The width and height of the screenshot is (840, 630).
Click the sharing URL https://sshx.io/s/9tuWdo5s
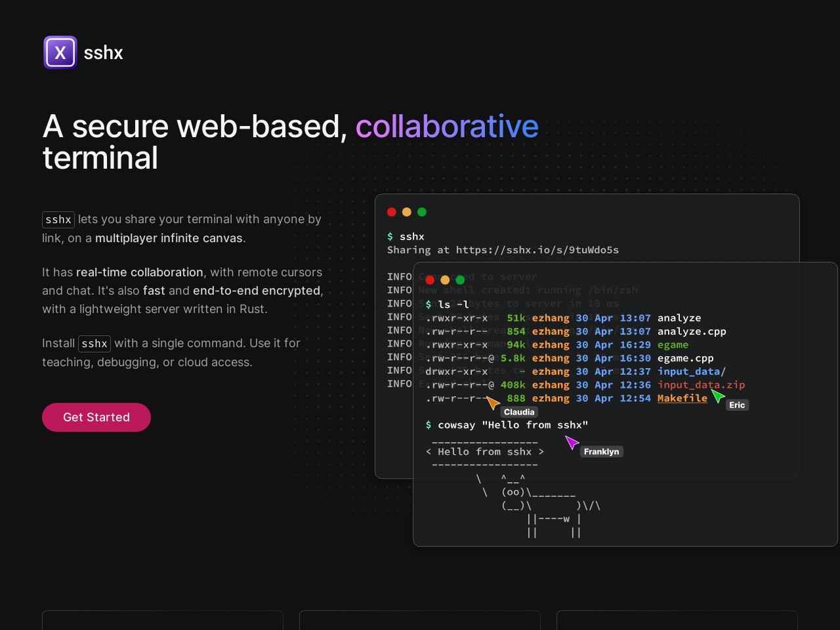click(x=537, y=250)
